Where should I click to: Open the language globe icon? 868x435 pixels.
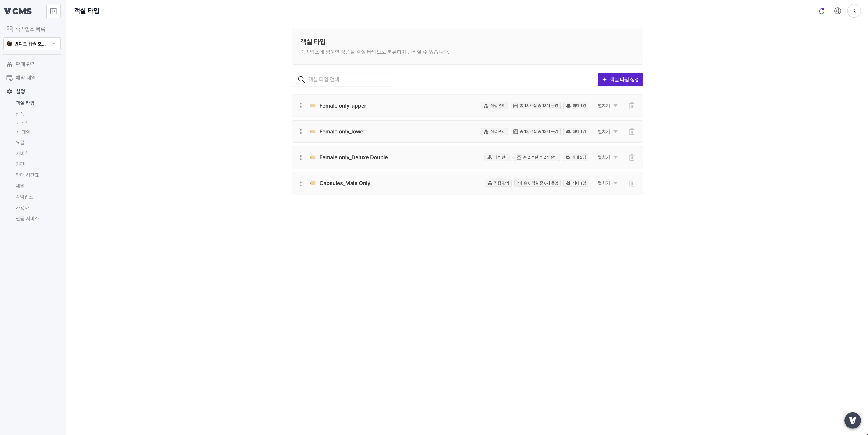(x=837, y=11)
